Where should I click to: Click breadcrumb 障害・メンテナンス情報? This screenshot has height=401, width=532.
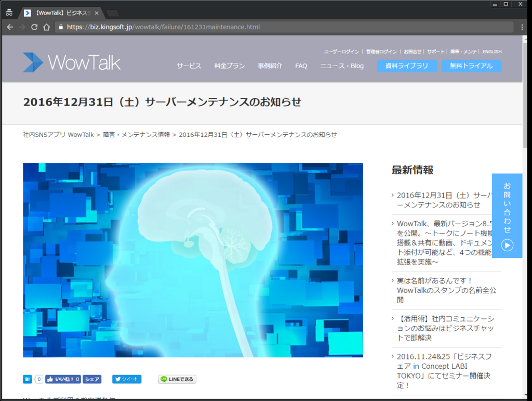137,135
